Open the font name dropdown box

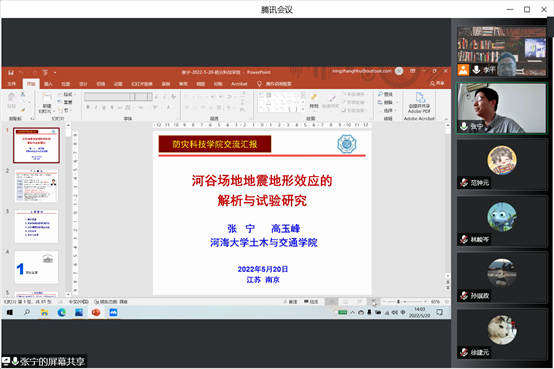click(109, 96)
